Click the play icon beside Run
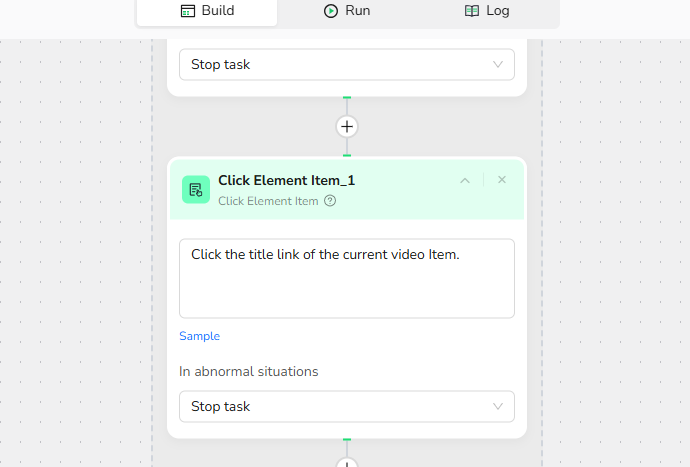 click(x=331, y=11)
